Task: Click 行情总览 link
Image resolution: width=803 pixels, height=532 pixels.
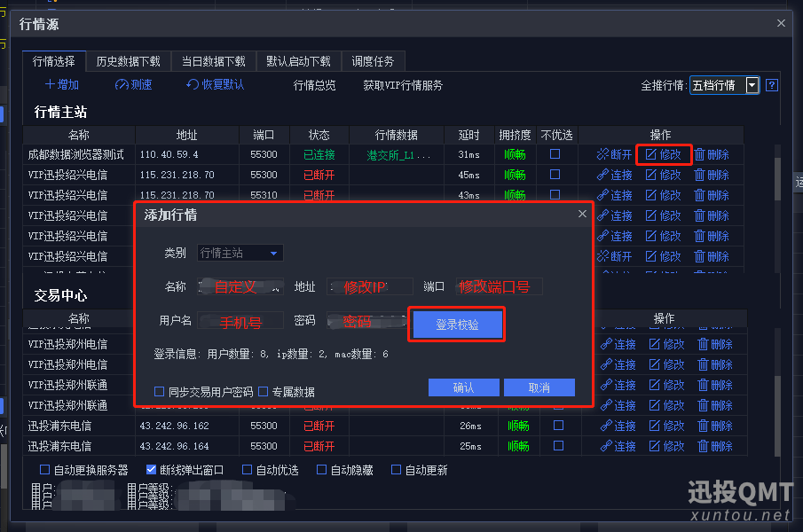Action: click(x=314, y=85)
